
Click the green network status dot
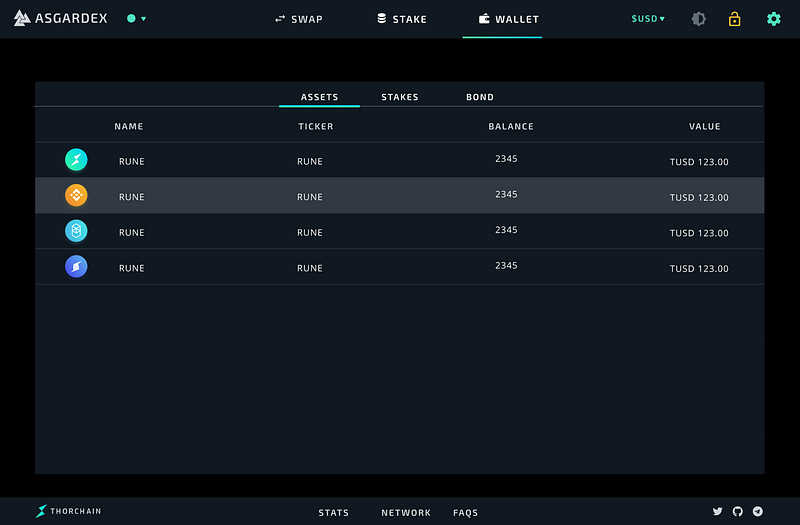[131, 18]
